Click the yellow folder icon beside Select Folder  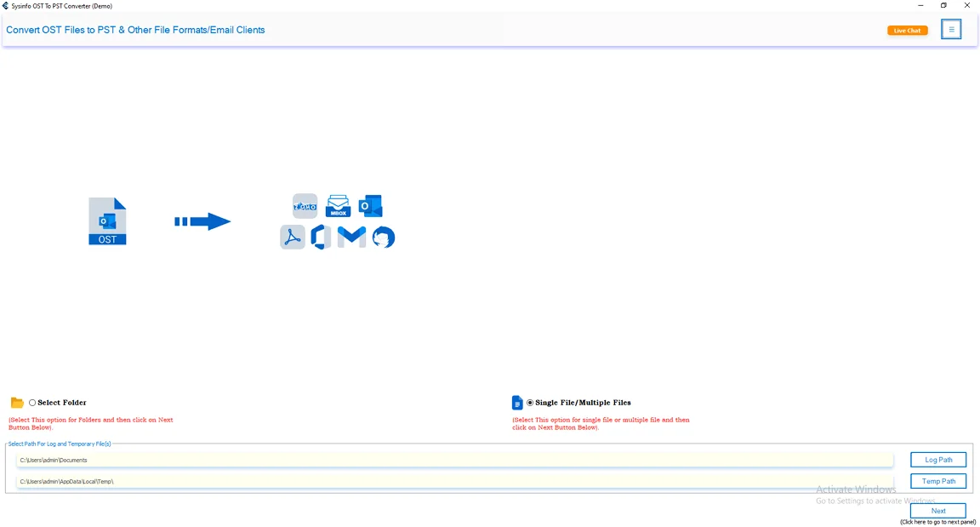click(17, 402)
